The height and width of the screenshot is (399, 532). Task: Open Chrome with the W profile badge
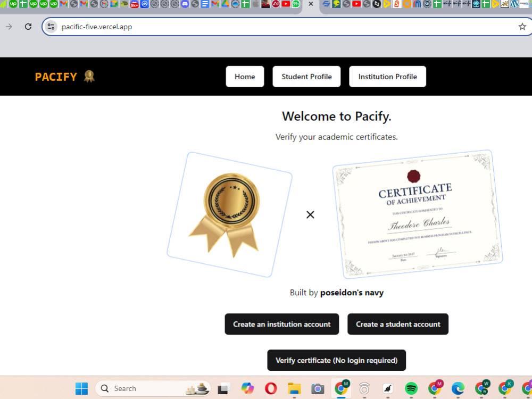[481, 388]
